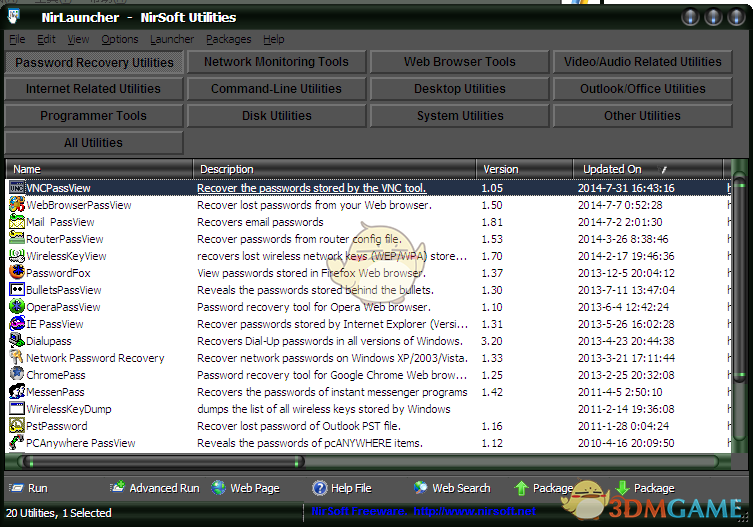
Task: Click the PasswordFox Firefox icon
Action: pos(17,273)
